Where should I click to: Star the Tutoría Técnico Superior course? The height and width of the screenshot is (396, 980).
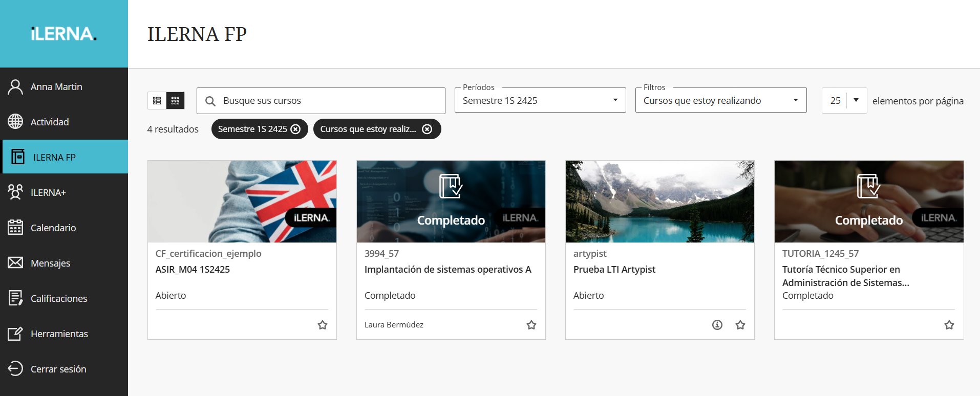click(x=949, y=325)
